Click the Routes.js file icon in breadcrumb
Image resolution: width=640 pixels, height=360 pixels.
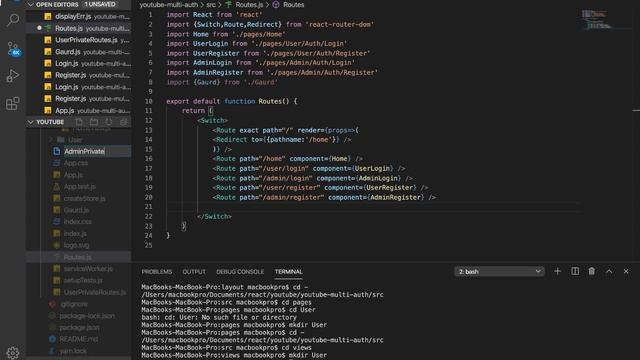(229, 4)
